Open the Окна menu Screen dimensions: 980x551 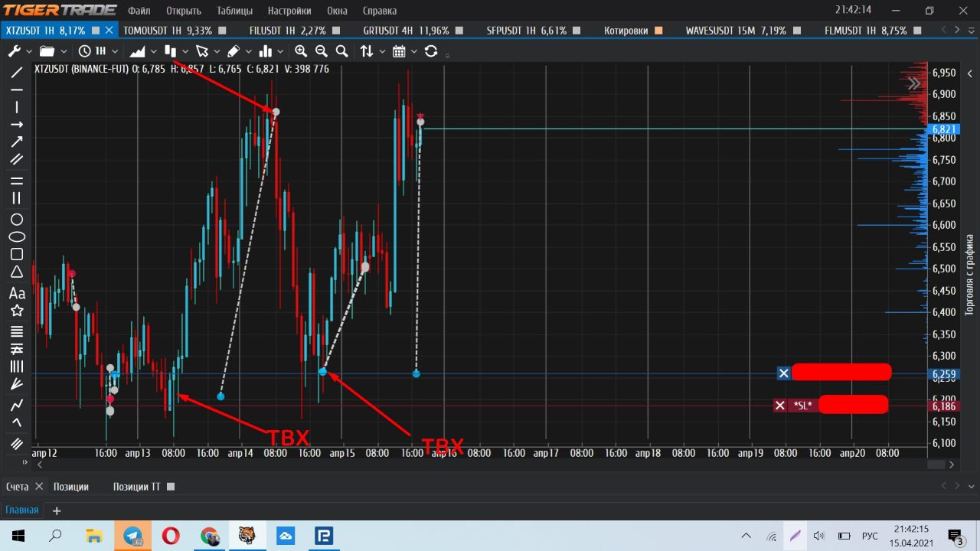coord(337,11)
